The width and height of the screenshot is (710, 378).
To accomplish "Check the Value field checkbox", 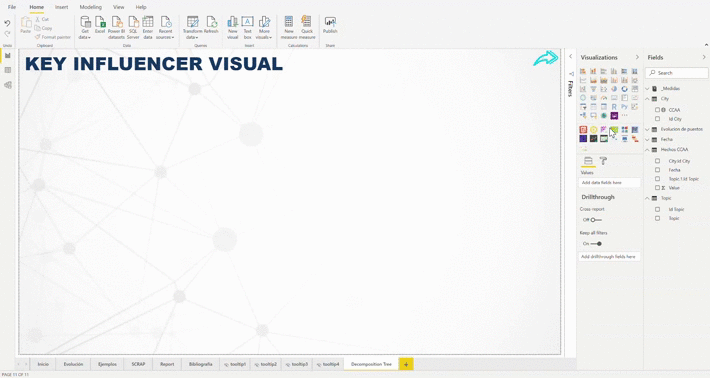I will tap(657, 188).
